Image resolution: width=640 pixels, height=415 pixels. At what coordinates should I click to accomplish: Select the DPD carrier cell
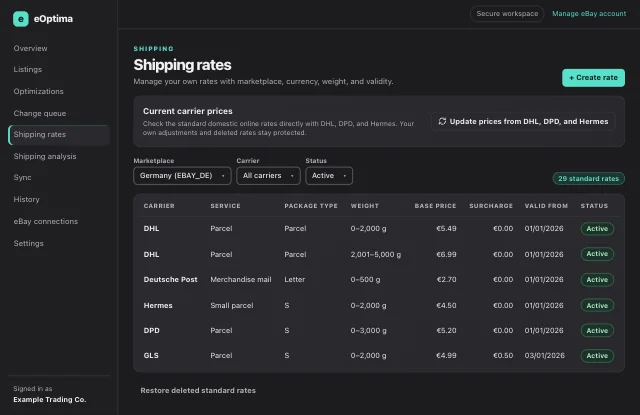tap(151, 331)
